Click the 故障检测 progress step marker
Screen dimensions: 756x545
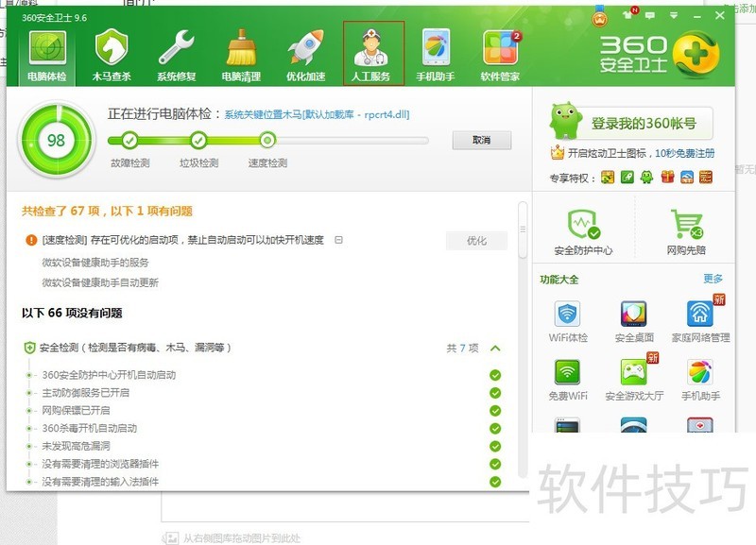pos(129,140)
